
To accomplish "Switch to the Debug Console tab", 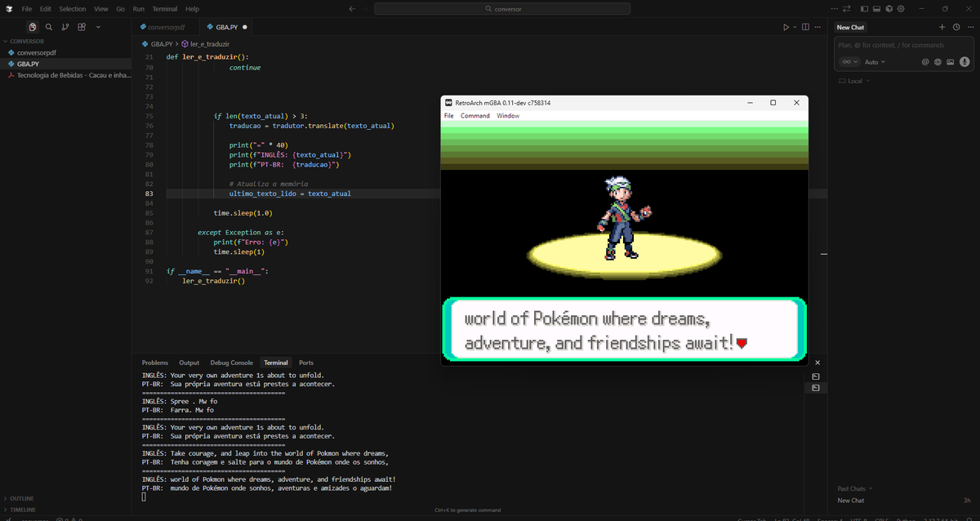I will click(231, 363).
